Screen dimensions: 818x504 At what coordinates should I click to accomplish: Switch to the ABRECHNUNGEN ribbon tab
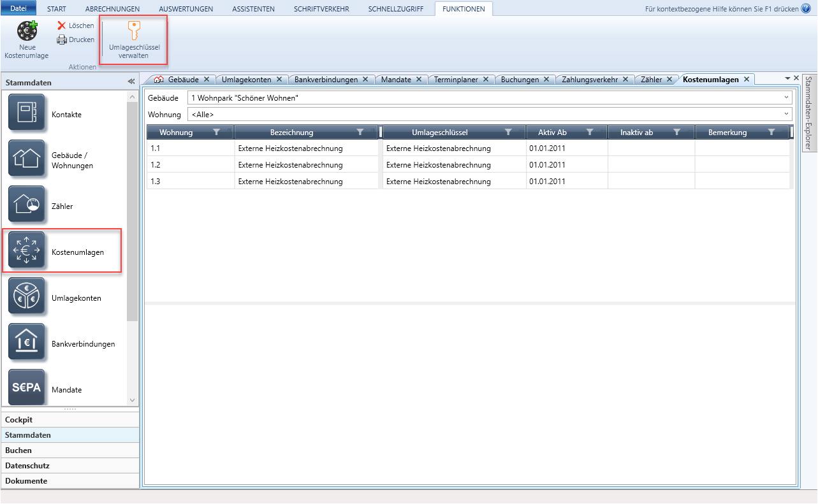[x=112, y=9]
